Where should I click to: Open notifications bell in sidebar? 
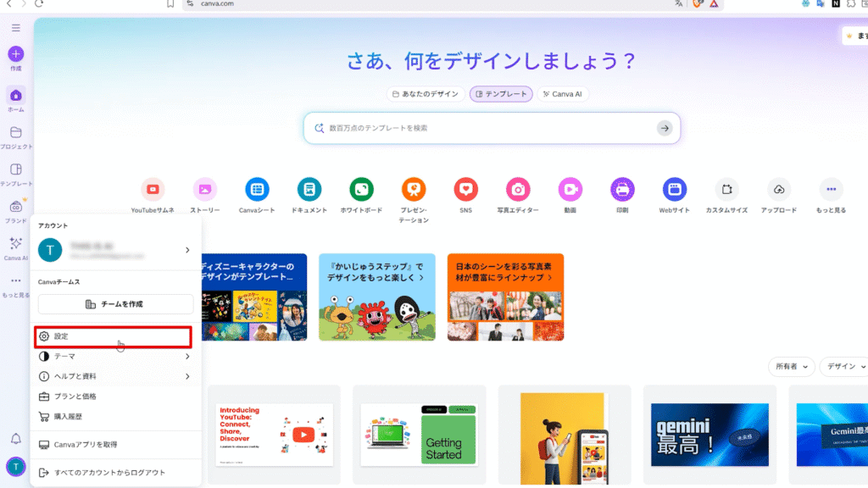pos(15,438)
